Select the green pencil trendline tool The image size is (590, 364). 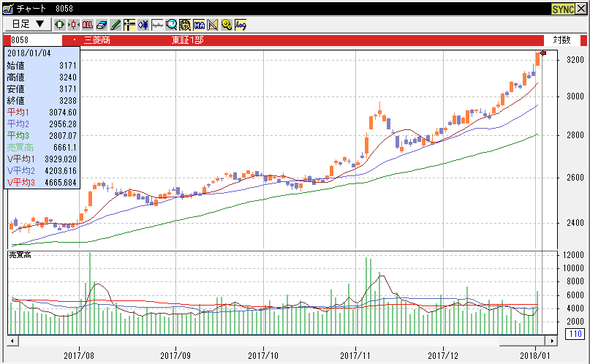(x=116, y=24)
